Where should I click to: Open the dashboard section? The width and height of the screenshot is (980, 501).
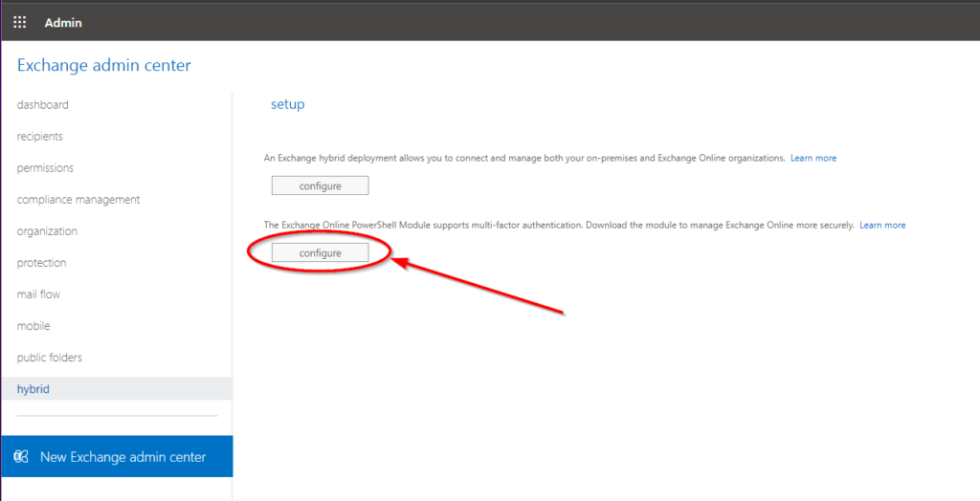point(42,105)
